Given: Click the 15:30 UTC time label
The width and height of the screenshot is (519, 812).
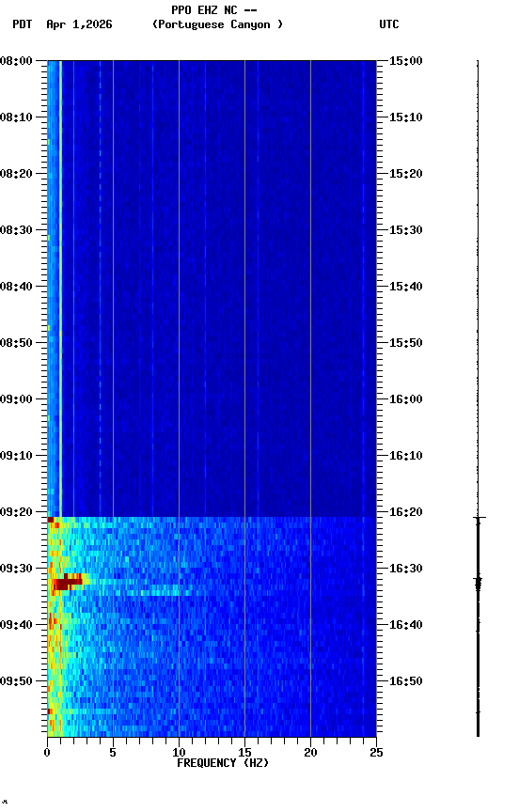Looking at the screenshot, I should (406, 230).
